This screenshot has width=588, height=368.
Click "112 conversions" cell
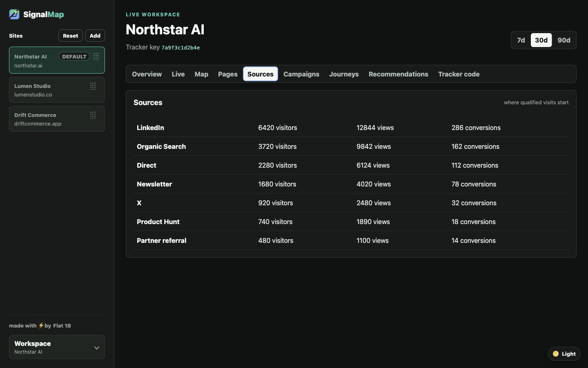[x=475, y=165]
